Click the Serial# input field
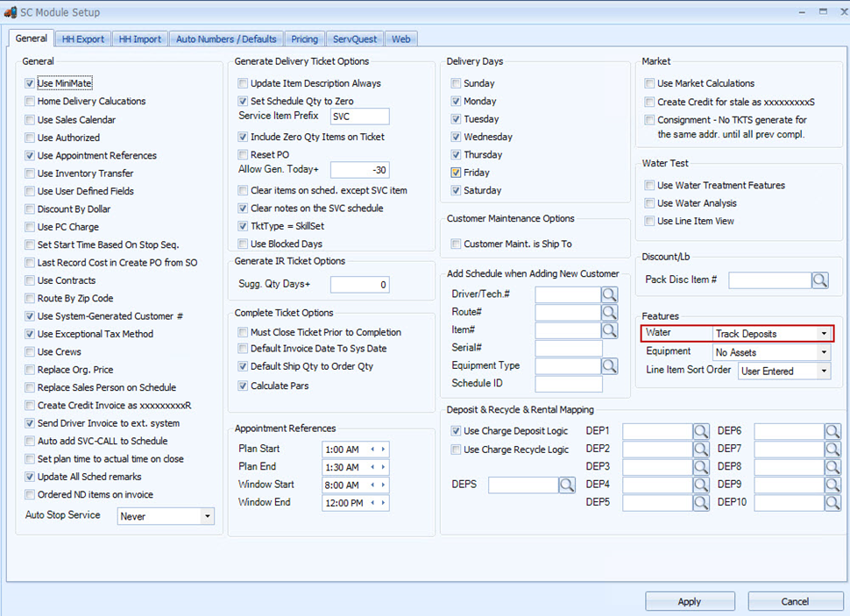 pyautogui.click(x=569, y=348)
